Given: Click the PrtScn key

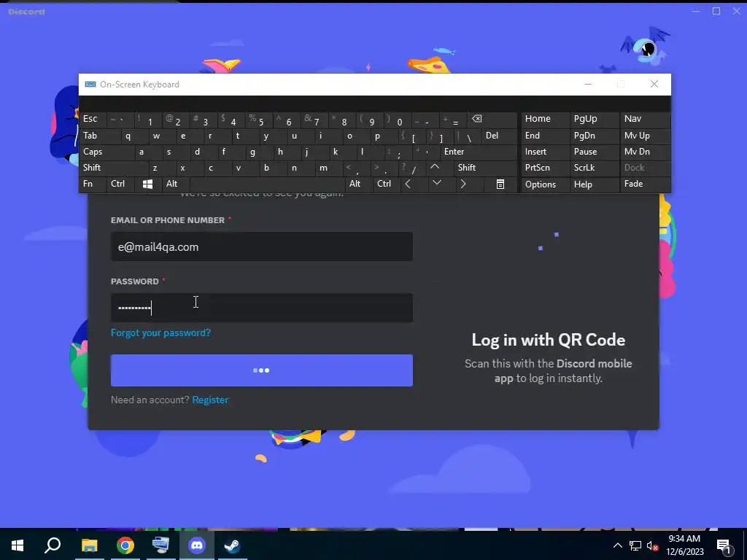Looking at the screenshot, I should point(545,168).
